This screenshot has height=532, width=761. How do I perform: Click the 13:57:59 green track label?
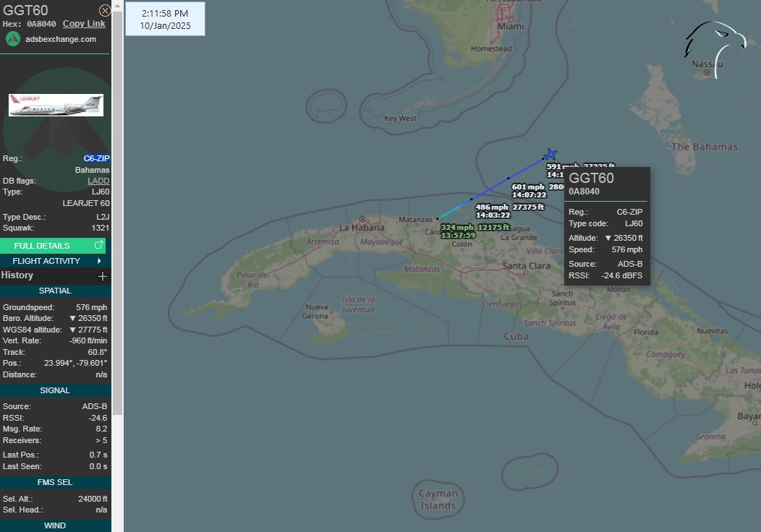458,235
